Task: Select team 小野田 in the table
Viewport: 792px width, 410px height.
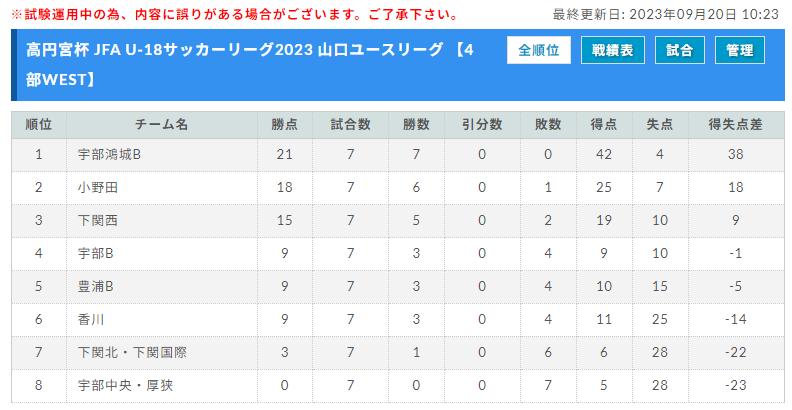Action: tap(97, 187)
